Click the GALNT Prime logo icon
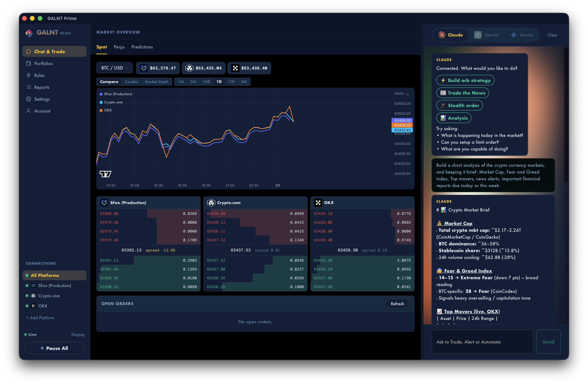 tap(29, 33)
